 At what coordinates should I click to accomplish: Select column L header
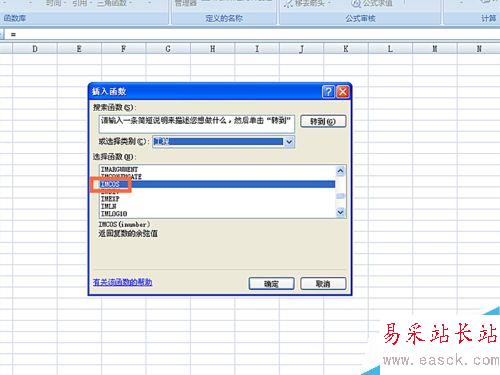point(390,49)
